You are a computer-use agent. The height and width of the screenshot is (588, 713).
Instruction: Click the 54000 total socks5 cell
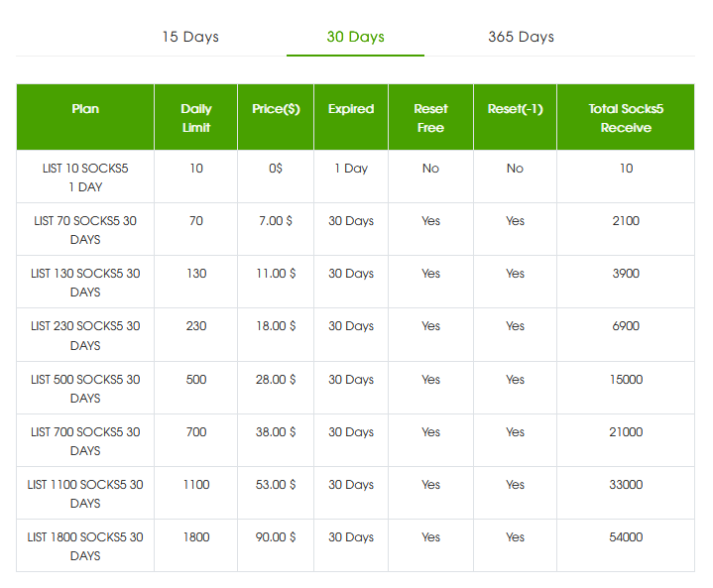tap(626, 537)
